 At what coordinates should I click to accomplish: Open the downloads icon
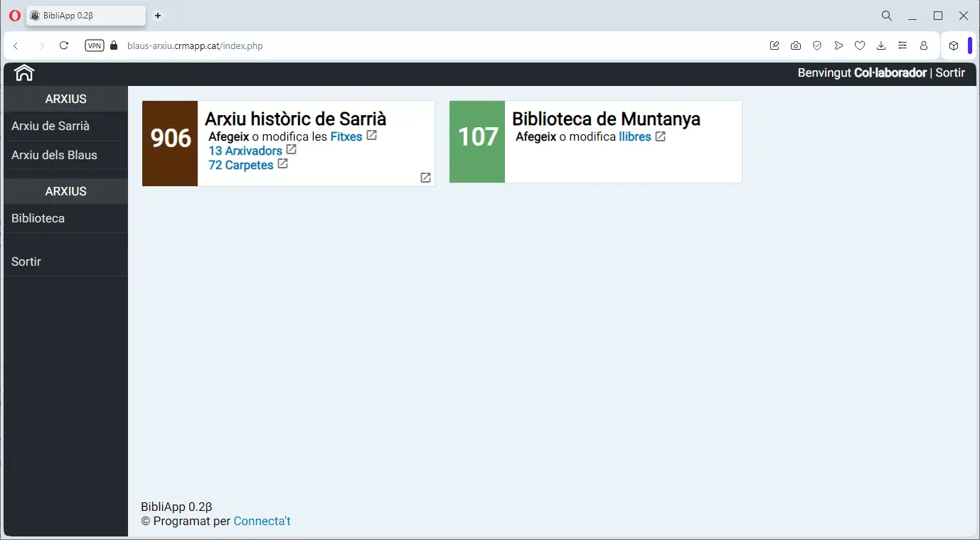coord(881,45)
